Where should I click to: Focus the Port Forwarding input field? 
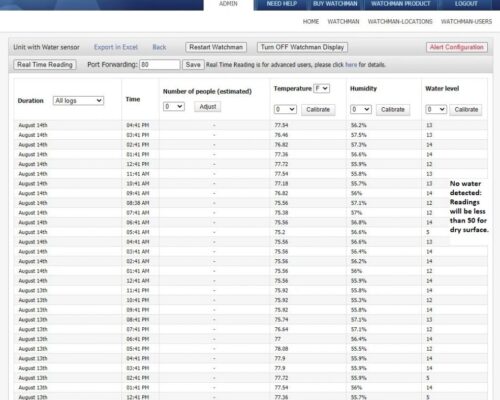160,65
